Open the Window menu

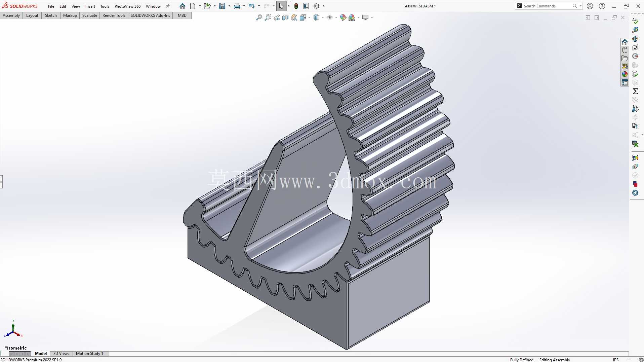tap(153, 6)
